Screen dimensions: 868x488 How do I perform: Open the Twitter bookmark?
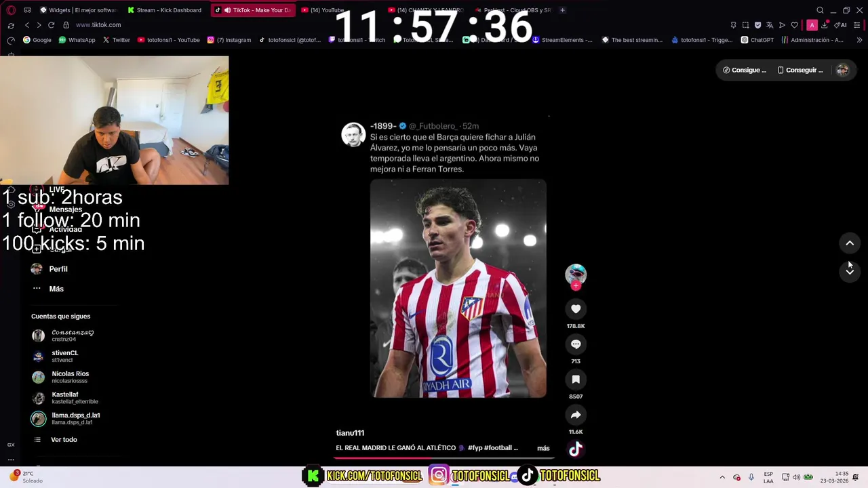pos(116,40)
